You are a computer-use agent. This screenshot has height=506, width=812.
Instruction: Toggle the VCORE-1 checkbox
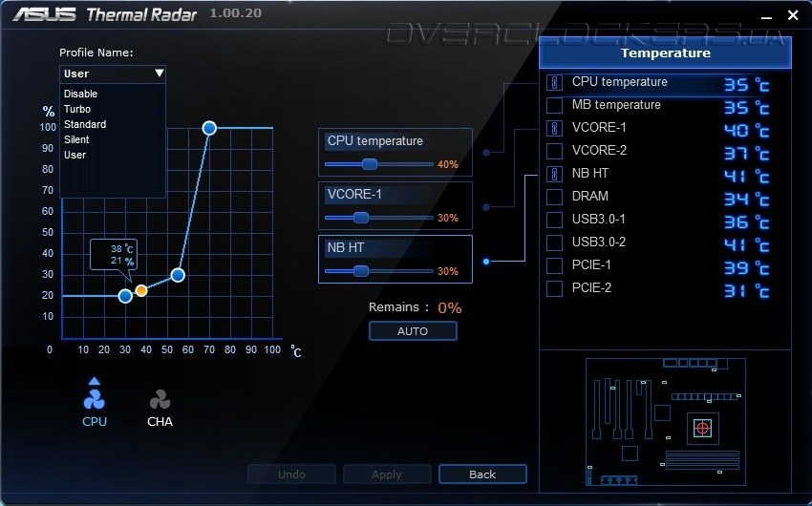[554, 128]
